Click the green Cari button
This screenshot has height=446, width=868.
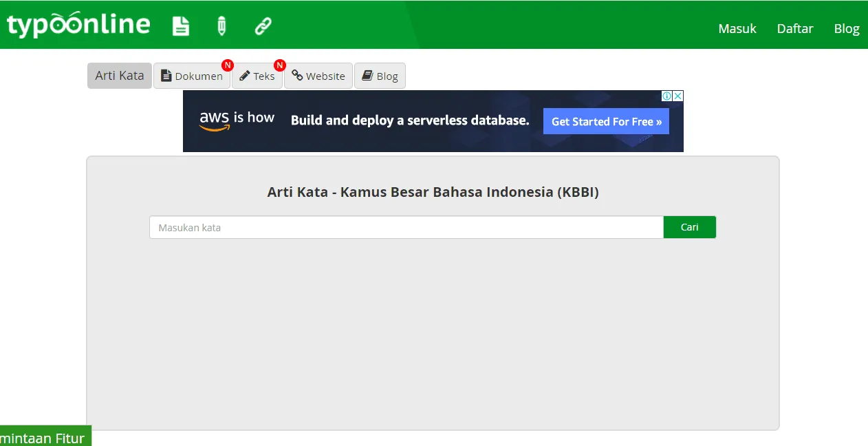690,227
